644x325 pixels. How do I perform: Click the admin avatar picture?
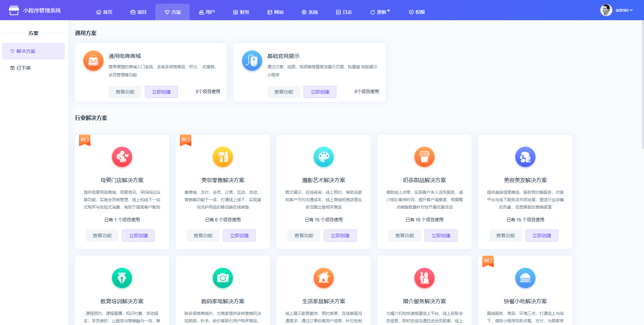606,10
